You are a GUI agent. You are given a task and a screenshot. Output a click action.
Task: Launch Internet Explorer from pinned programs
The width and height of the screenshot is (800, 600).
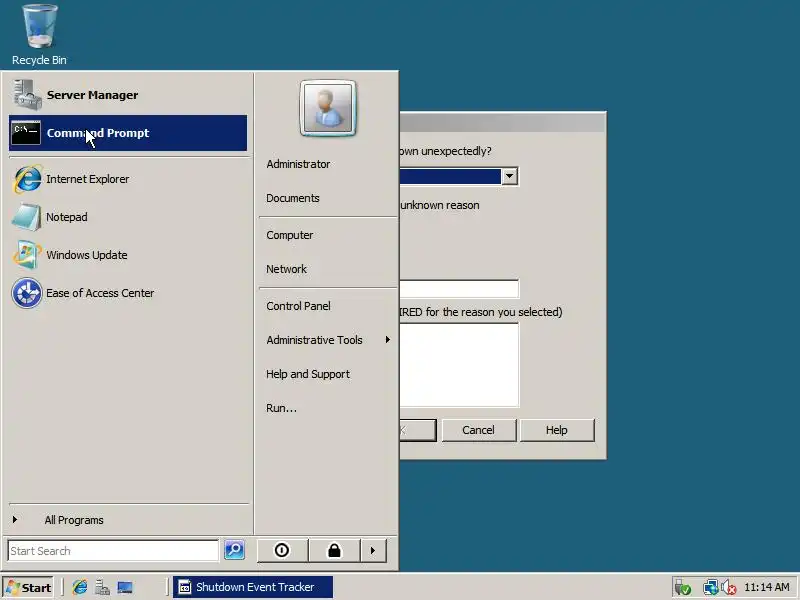coord(128,179)
